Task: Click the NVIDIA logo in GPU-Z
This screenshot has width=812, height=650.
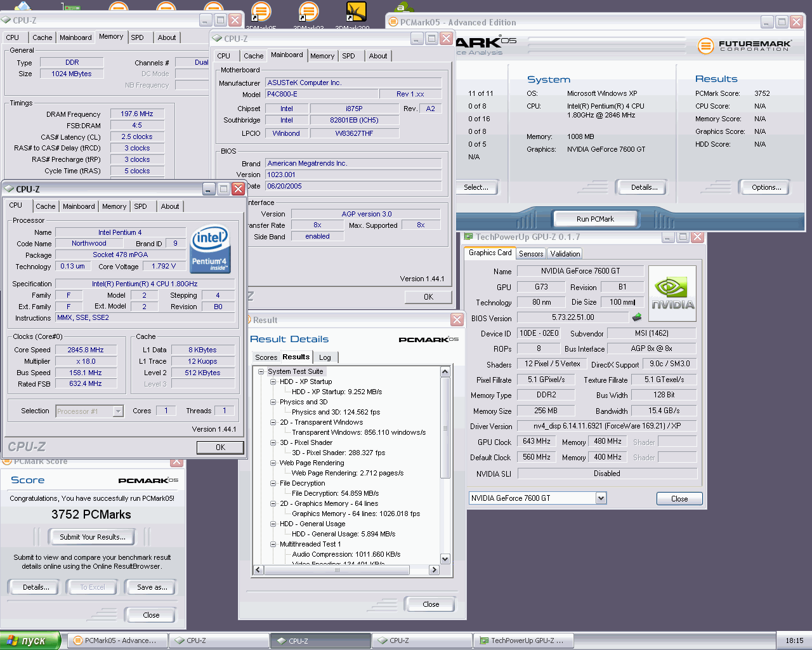Action: click(x=672, y=293)
